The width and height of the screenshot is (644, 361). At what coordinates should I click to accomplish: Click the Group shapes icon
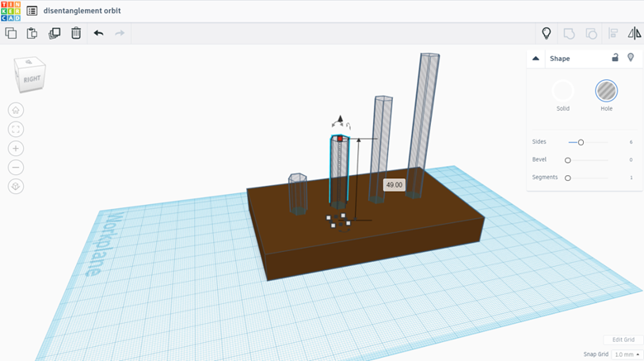pyautogui.click(x=569, y=33)
